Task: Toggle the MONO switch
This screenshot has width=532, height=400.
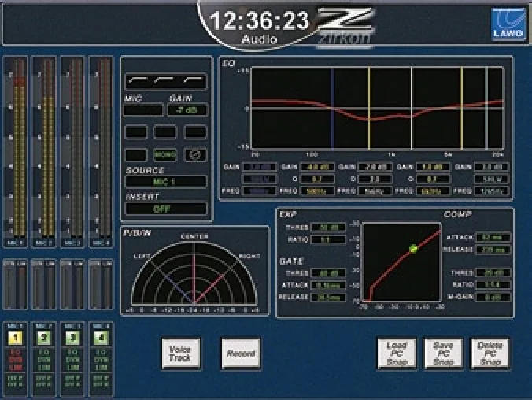Action: click(165, 155)
